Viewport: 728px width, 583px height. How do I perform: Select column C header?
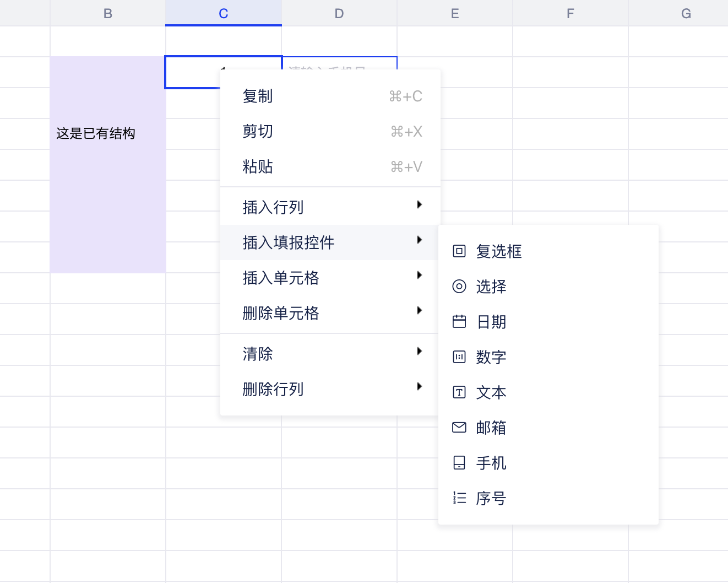point(223,13)
